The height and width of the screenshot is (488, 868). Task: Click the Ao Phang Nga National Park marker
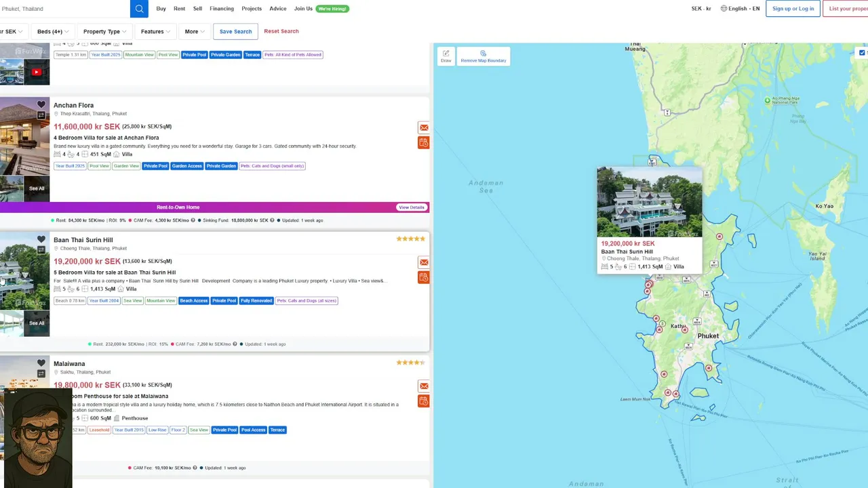point(768,100)
